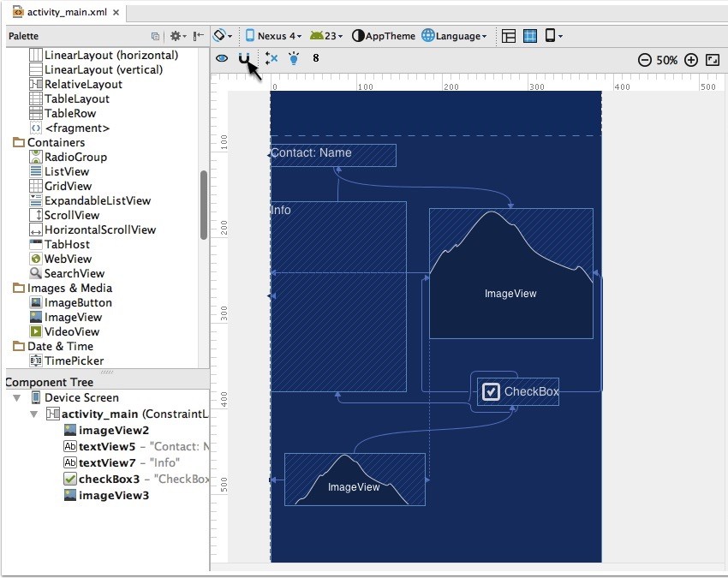728x578 pixels.
Task: Click the palette vertical scrollbar
Action: (203, 205)
